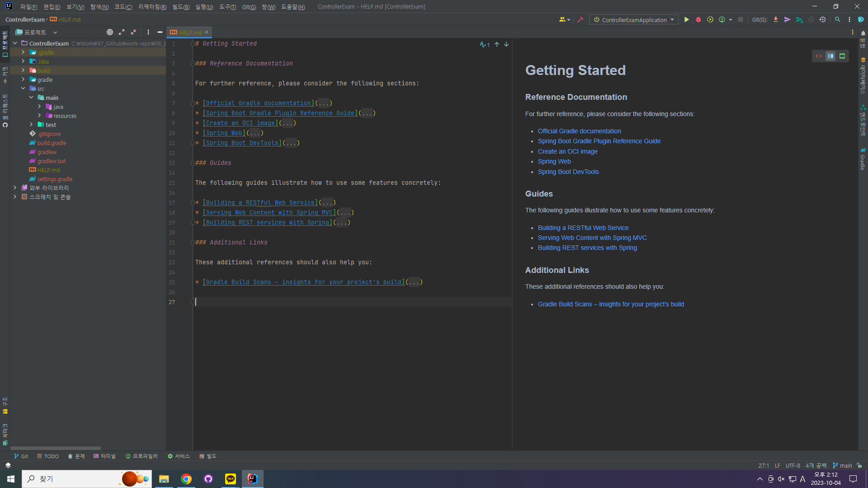Open build.gradle in the project tree
Screen dimensions: 868x488
pos(52,143)
